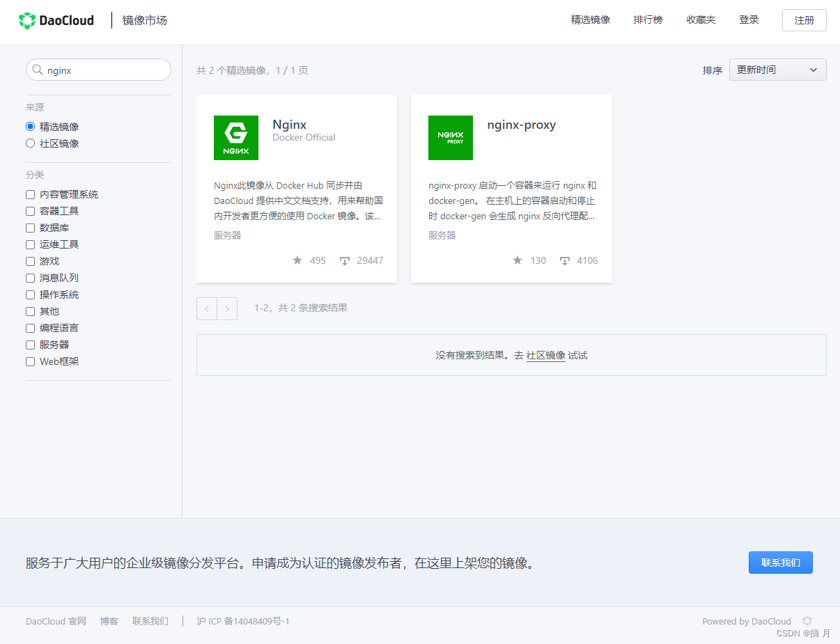Image resolution: width=840 pixels, height=644 pixels.
Task: Go to previous page arrow
Action: pos(207,308)
